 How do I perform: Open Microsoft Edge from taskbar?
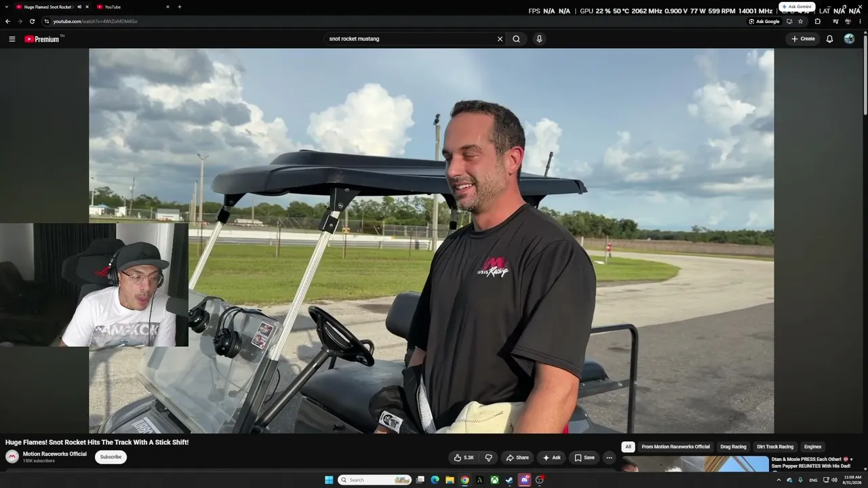(x=435, y=480)
